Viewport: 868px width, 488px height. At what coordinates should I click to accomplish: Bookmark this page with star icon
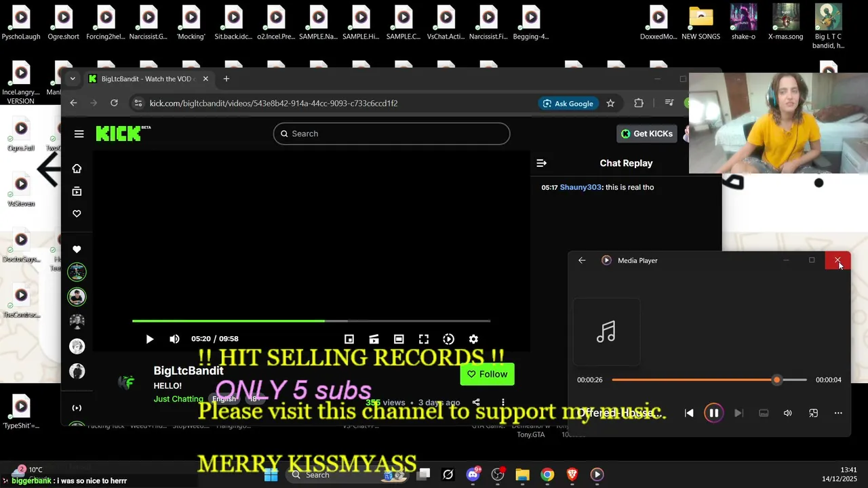point(610,103)
